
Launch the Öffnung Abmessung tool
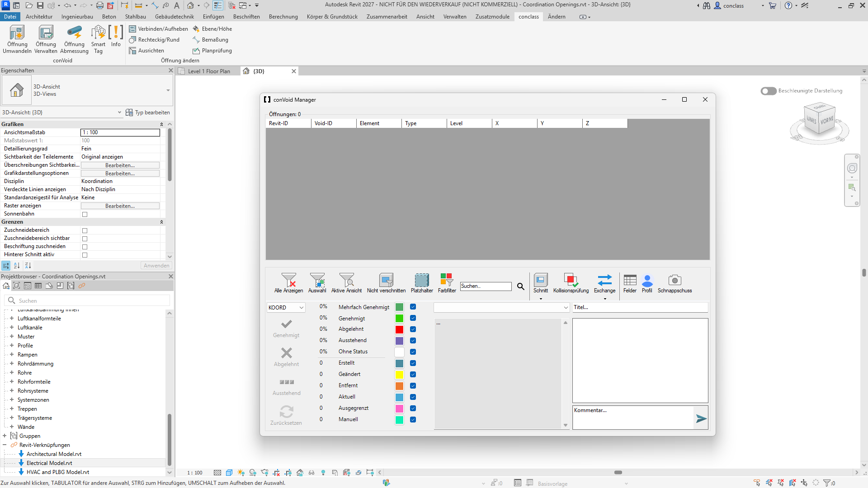pos(74,39)
